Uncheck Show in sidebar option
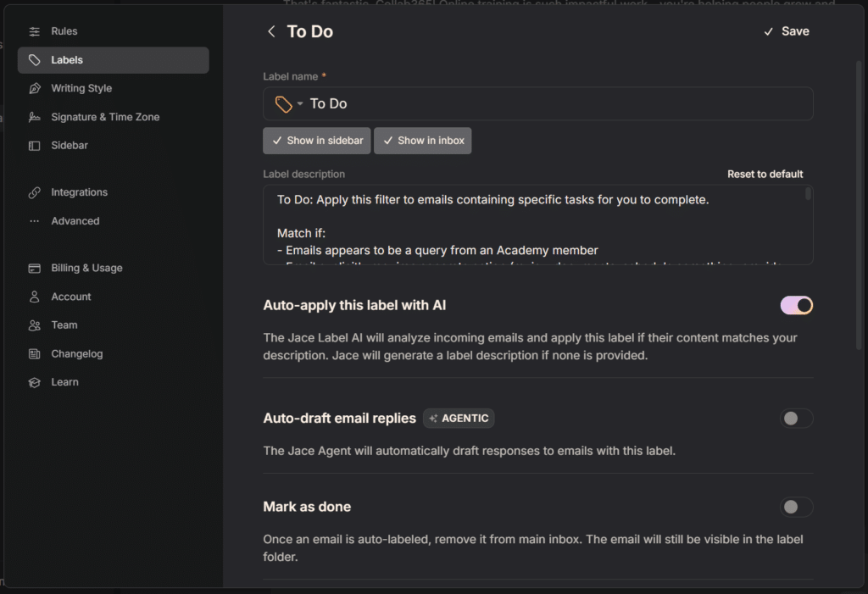Screen dimensions: 868x594 tap(317, 141)
